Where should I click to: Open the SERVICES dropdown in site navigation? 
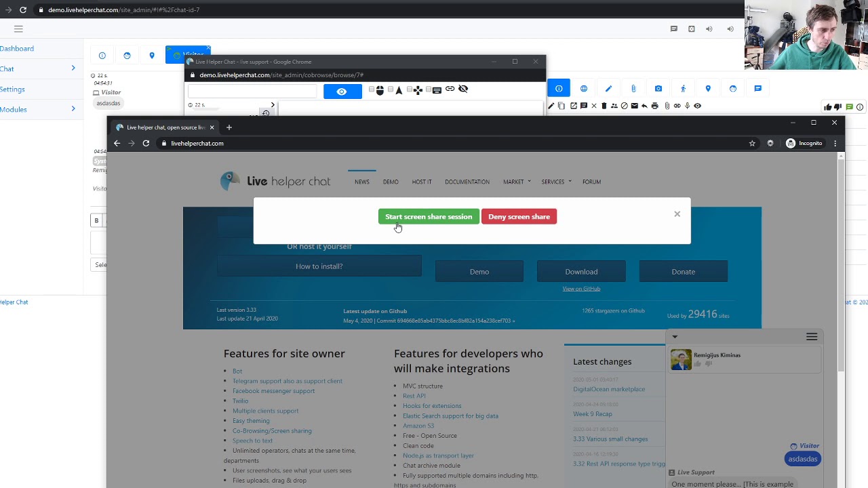point(556,182)
